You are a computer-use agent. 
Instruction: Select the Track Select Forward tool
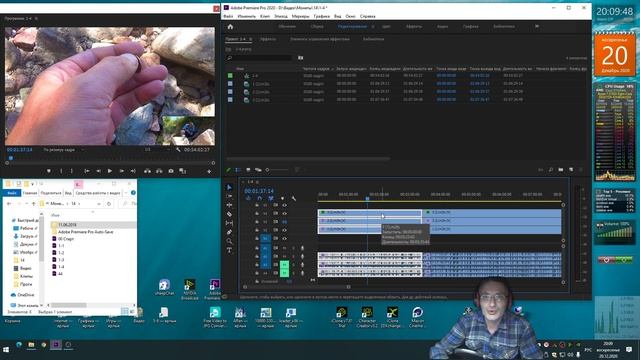229,196
